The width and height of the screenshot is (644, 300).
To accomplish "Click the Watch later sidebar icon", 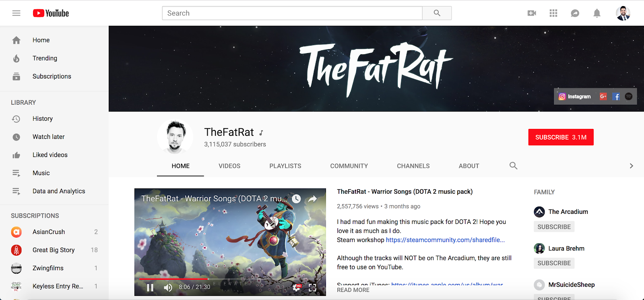I will click(16, 137).
